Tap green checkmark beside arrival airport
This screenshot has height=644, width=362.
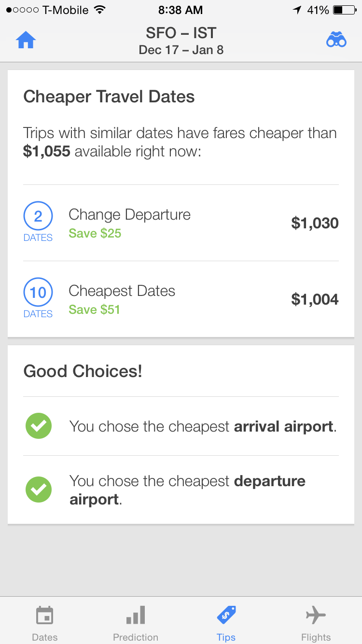(39, 426)
